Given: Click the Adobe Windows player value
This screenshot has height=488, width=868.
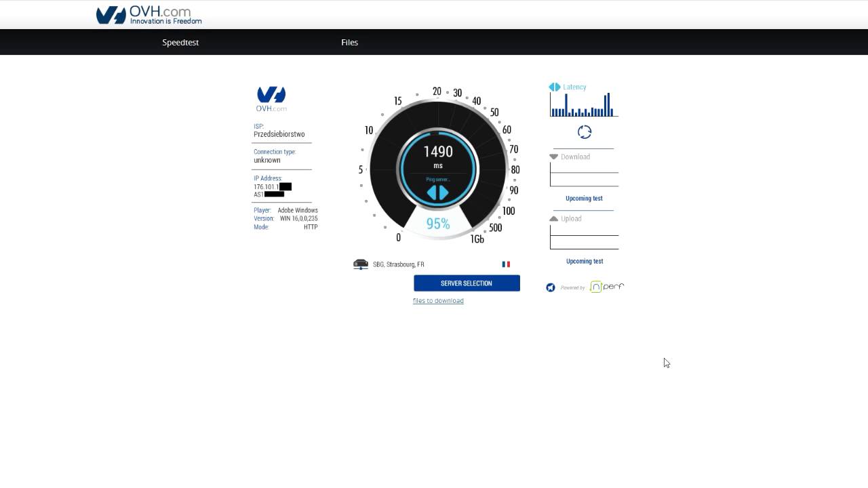Looking at the screenshot, I should tap(298, 210).
